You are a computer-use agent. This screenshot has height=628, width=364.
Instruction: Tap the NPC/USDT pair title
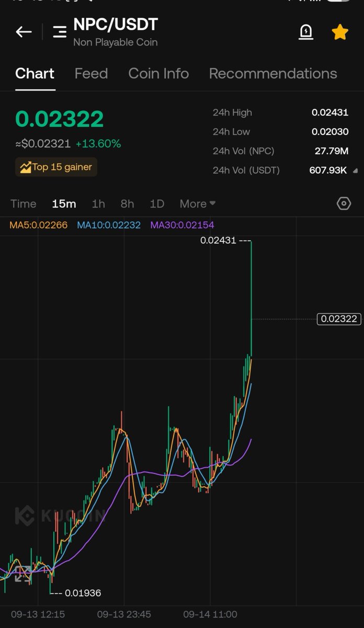point(116,25)
